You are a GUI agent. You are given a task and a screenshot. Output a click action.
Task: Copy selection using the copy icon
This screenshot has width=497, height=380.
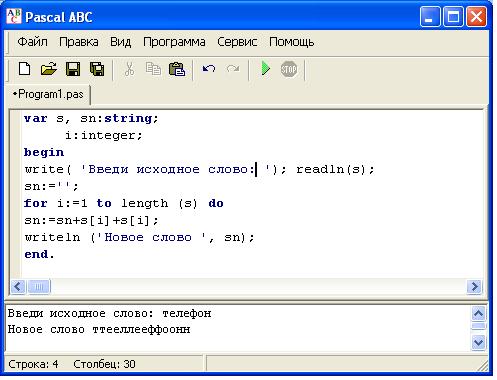tap(153, 69)
